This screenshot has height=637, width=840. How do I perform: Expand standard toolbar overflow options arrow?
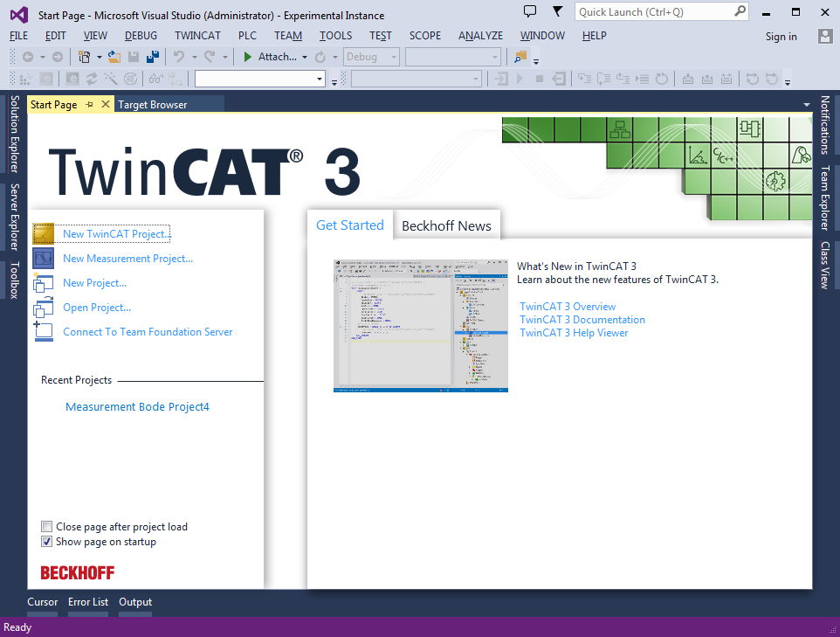536,62
